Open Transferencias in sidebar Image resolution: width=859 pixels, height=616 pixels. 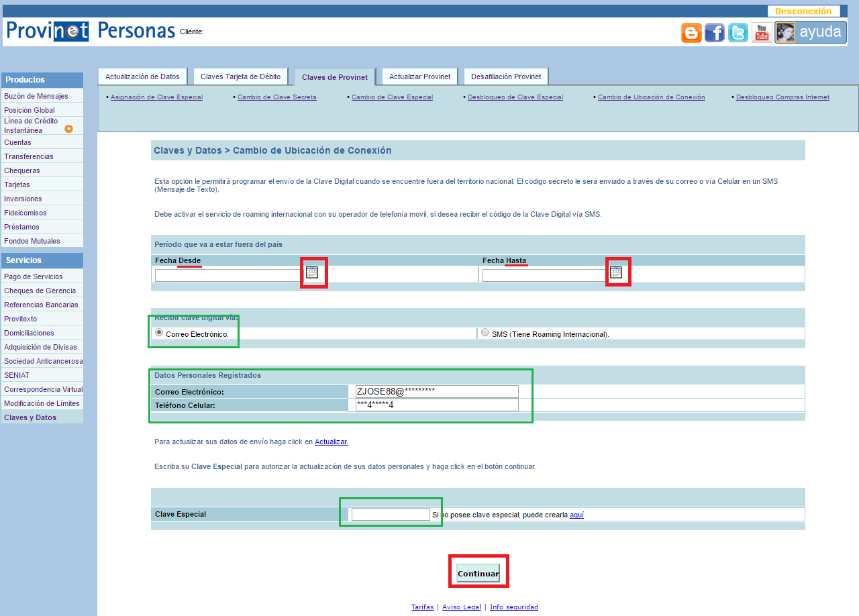(x=42, y=156)
